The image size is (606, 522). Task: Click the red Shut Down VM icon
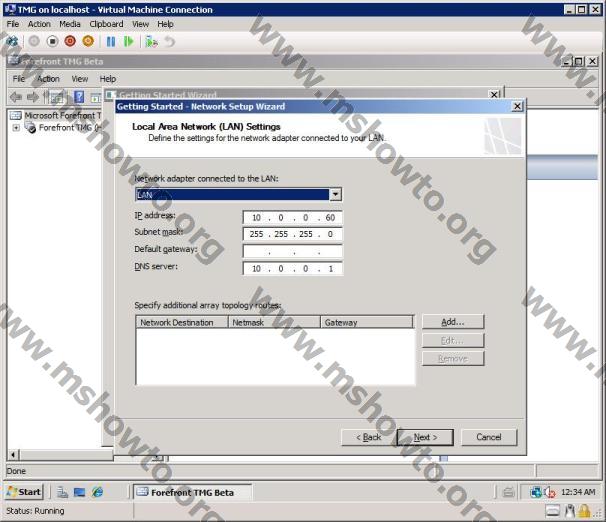point(70,41)
